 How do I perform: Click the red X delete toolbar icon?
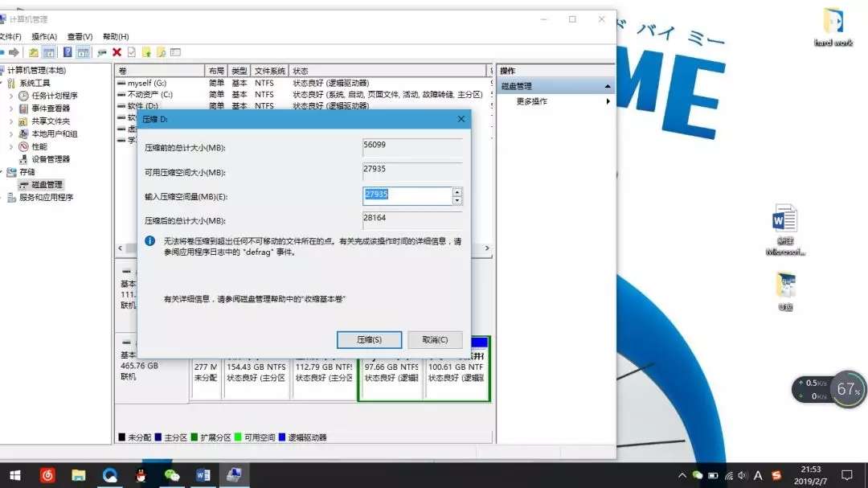(119, 52)
